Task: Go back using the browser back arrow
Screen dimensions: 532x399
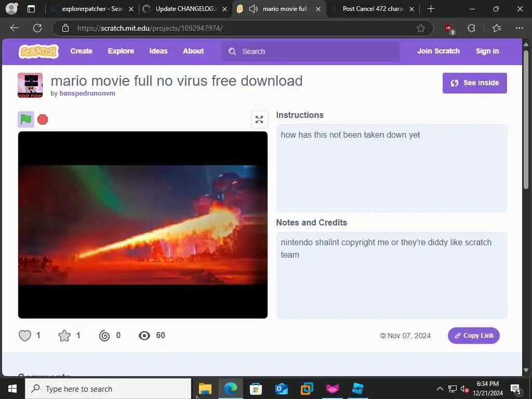Action: [x=15, y=28]
